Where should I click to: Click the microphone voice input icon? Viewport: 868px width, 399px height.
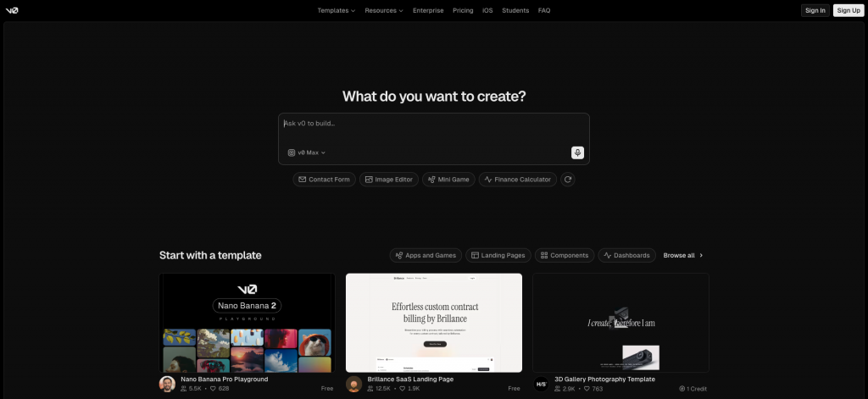point(577,152)
